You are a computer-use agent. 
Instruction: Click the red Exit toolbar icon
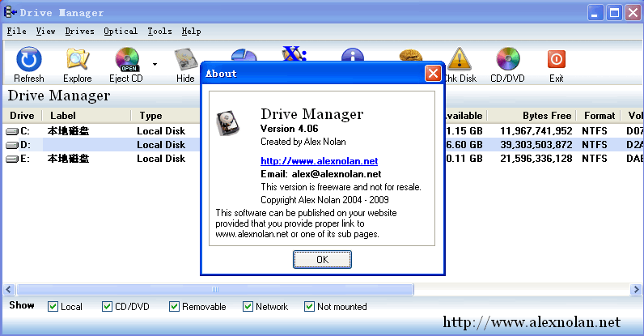pyautogui.click(x=557, y=59)
